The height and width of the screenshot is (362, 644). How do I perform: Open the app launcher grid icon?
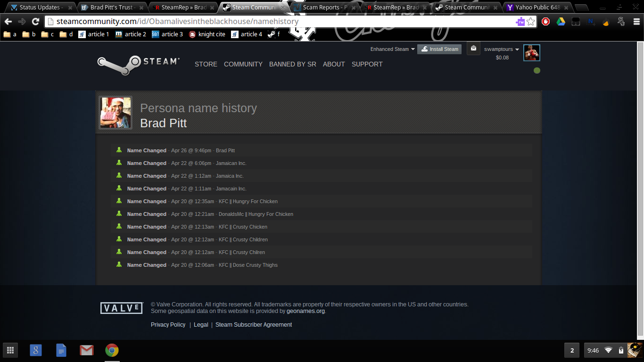click(x=10, y=350)
